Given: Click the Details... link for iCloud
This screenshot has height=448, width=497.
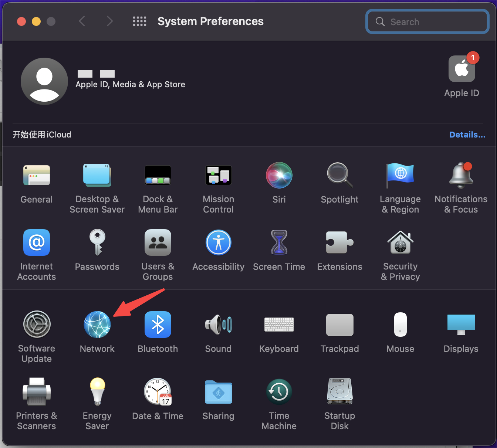Looking at the screenshot, I should [467, 135].
